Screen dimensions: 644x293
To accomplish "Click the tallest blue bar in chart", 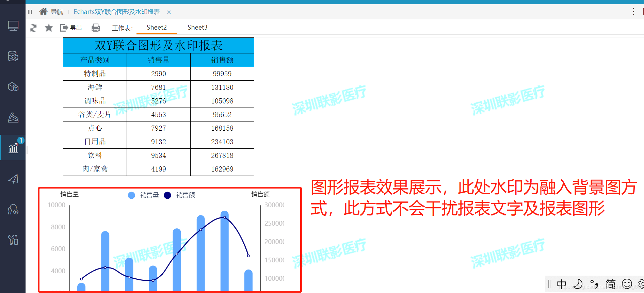I will click(x=225, y=252).
